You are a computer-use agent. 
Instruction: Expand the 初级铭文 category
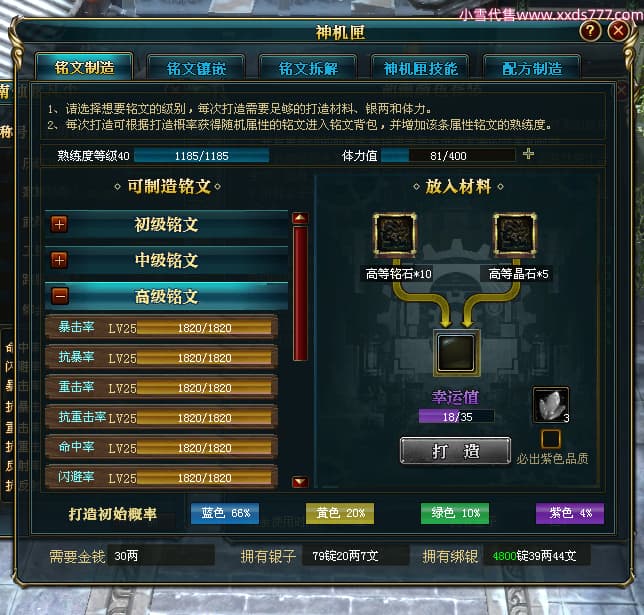pos(60,224)
